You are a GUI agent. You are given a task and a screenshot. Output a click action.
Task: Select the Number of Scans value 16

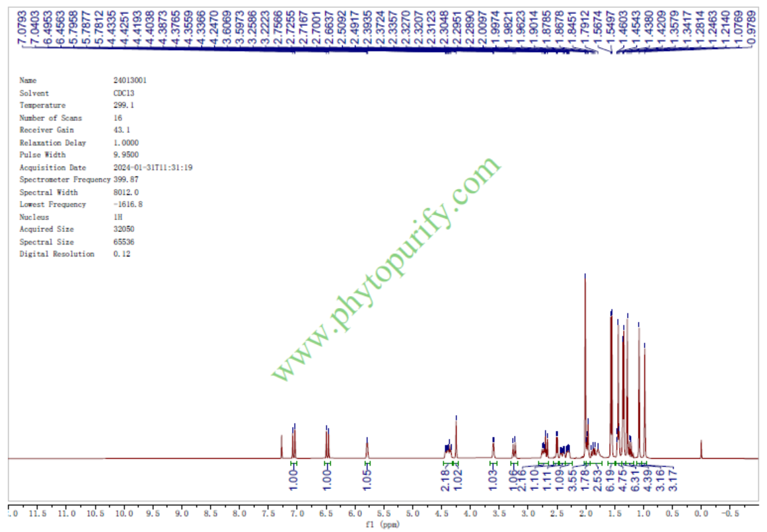click(x=118, y=118)
